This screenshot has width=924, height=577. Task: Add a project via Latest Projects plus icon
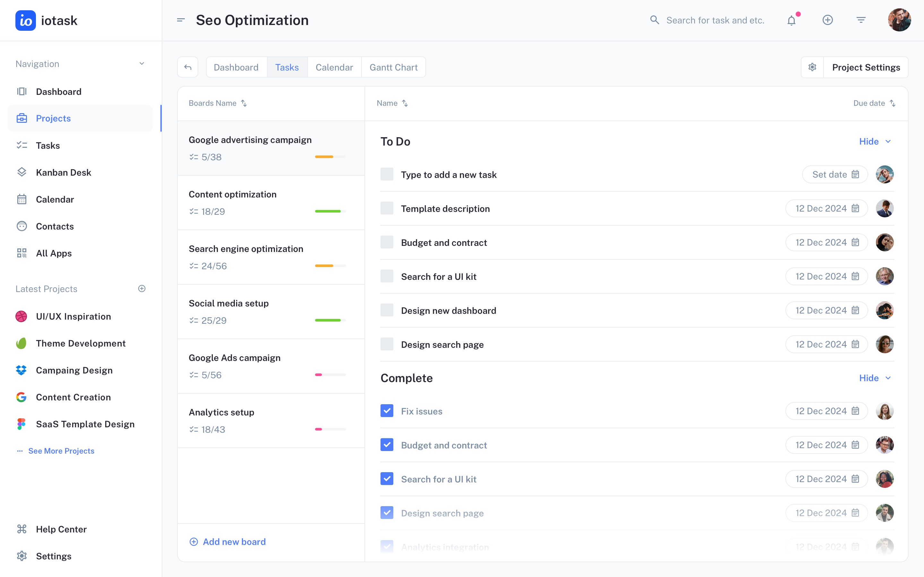tap(142, 288)
